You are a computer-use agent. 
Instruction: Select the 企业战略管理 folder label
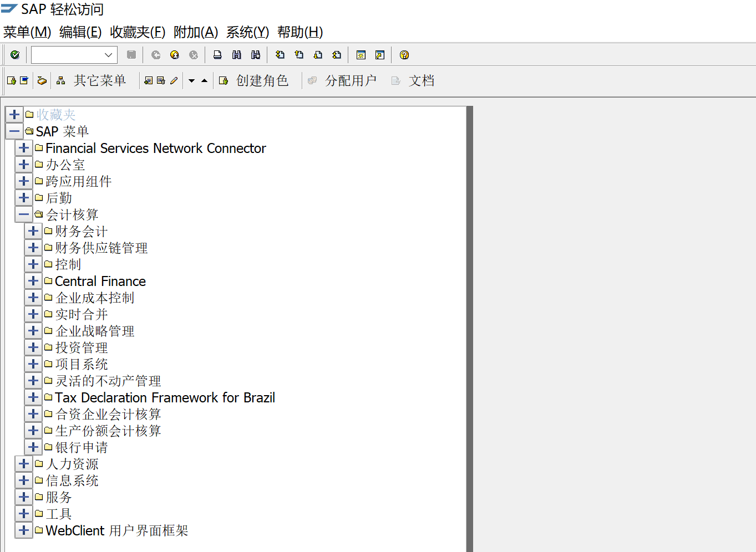(x=95, y=331)
